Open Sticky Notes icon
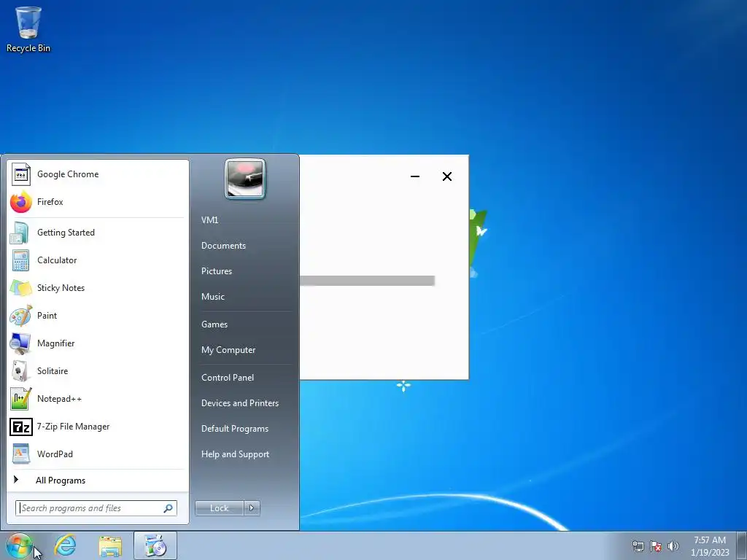The height and width of the screenshot is (560, 747). (21, 288)
